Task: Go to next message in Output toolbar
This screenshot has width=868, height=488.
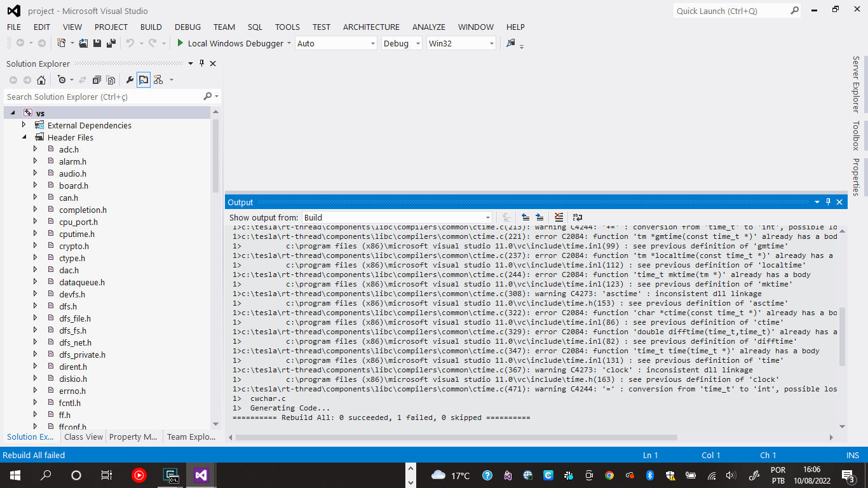Action: pos(539,217)
